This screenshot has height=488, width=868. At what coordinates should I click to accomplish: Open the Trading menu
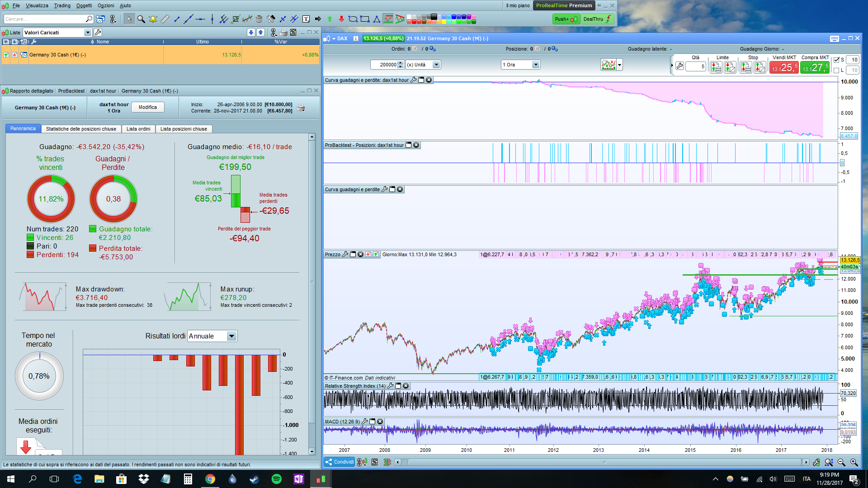62,5
